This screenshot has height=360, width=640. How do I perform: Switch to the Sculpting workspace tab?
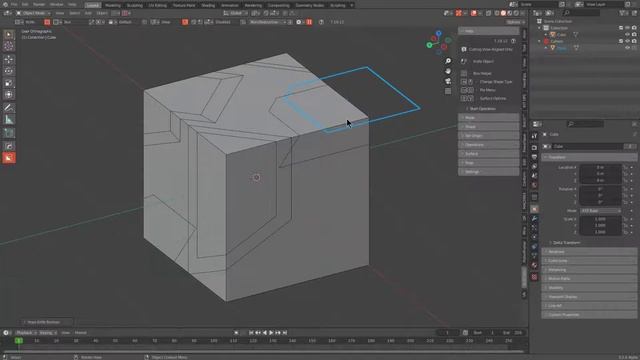(134, 5)
